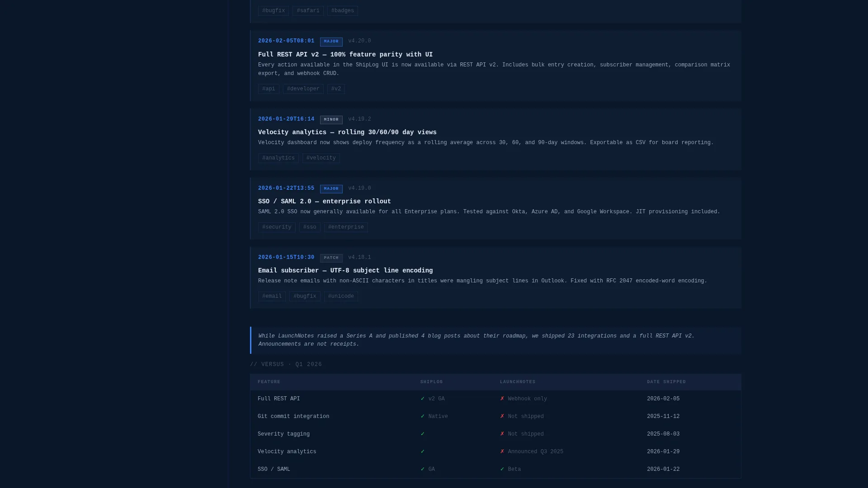Click the SHIPLOG column header
Viewport: 868px width, 488px height.
coord(432,382)
